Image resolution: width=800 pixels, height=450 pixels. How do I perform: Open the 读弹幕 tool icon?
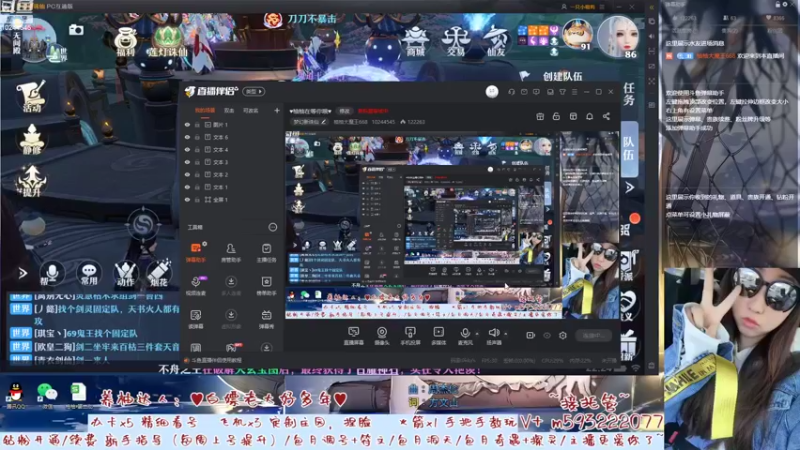pyautogui.click(x=196, y=319)
